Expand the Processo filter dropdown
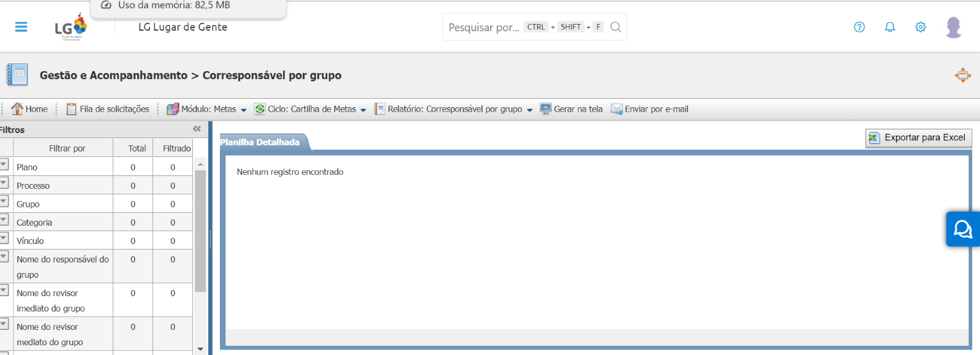Viewport: 980px width, 355px height. 4,183
